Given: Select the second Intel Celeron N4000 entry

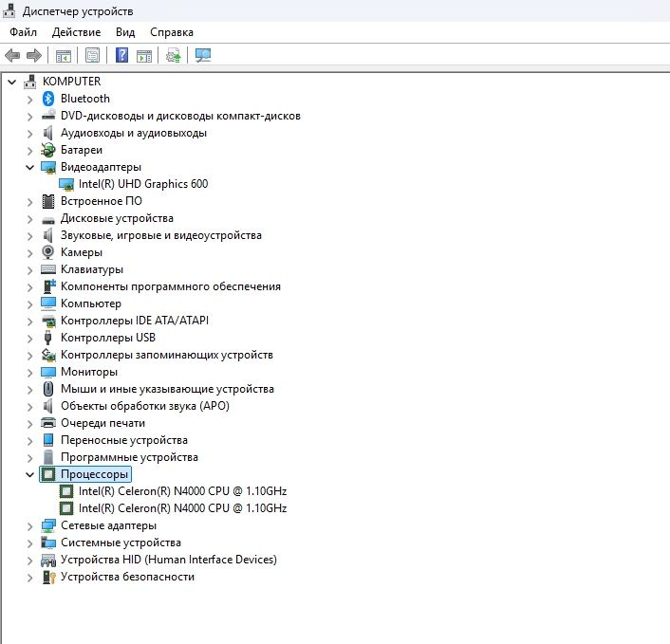Looking at the screenshot, I should click(x=182, y=508).
